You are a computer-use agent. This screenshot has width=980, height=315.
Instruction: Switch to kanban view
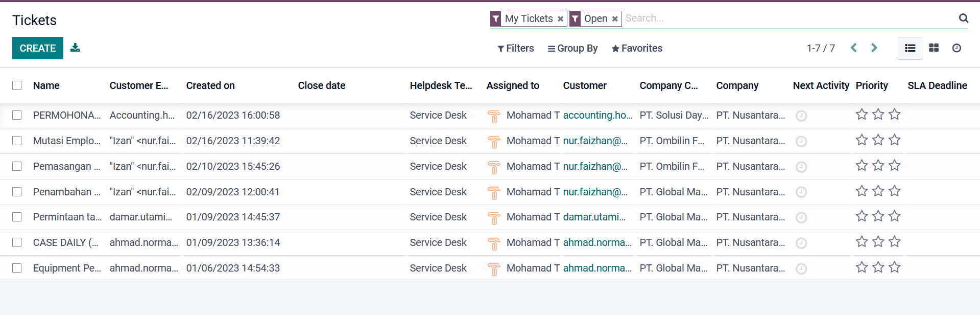pos(934,48)
